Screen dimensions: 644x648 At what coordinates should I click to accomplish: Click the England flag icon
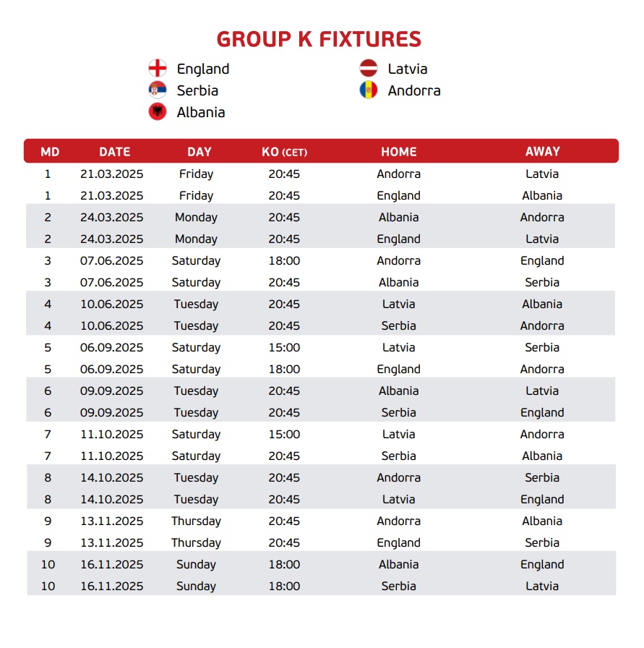(158, 69)
